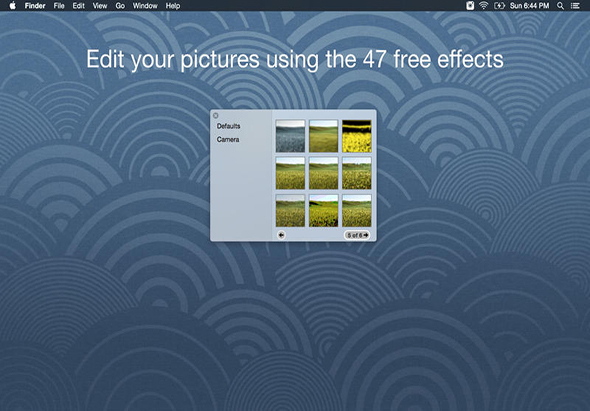Choose the bottom-left gray-sky effect thumbnail
590x411 pixels.
pyautogui.click(x=290, y=211)
